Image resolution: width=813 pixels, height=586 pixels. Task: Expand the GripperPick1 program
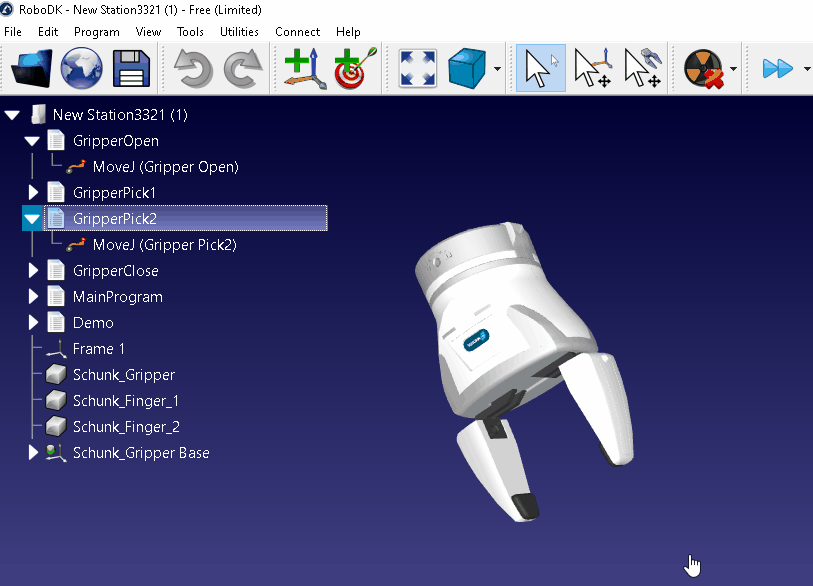click(x=33, y=192)
